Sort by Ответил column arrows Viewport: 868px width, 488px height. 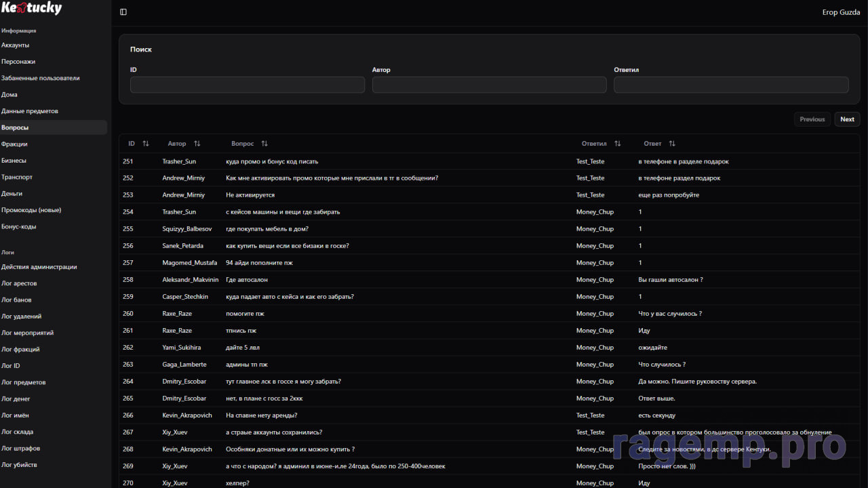[x=617, y=144]
